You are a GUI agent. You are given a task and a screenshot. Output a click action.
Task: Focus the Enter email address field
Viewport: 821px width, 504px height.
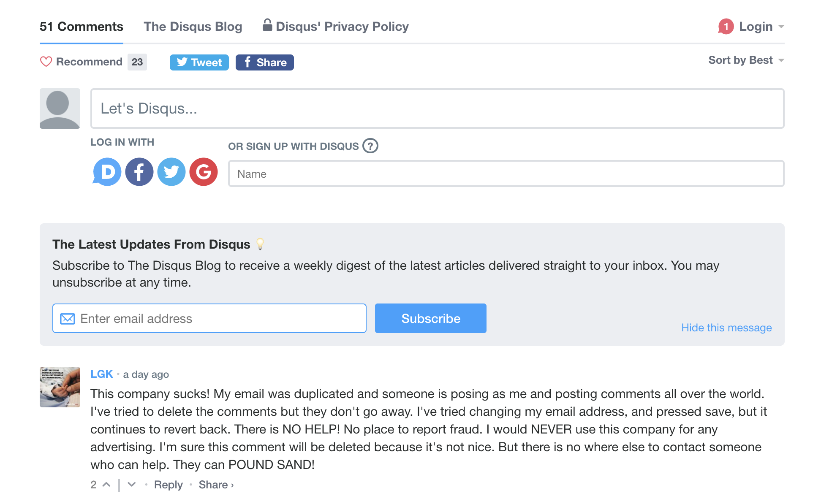click(x=209, y=318)
